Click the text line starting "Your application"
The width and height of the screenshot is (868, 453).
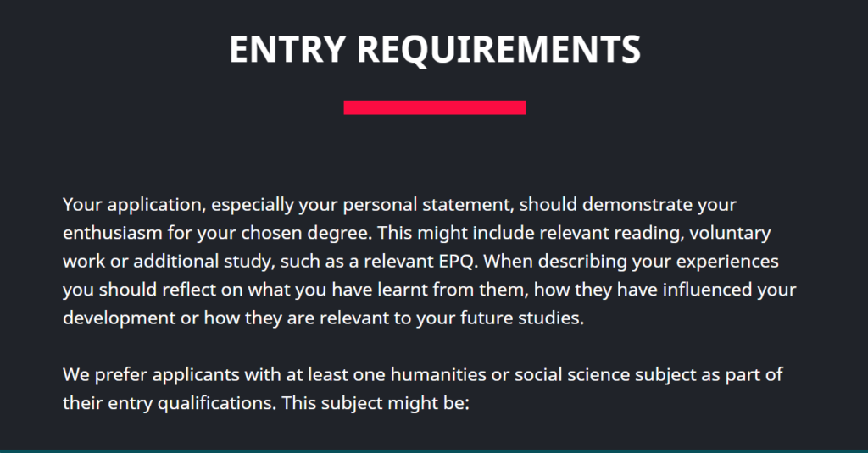point(400,205)
